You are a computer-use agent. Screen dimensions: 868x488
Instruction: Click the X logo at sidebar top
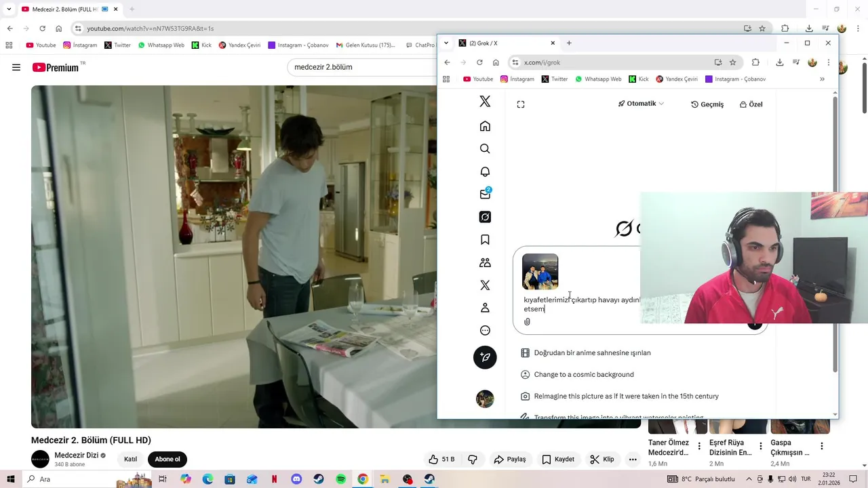[x=485, y=102]
